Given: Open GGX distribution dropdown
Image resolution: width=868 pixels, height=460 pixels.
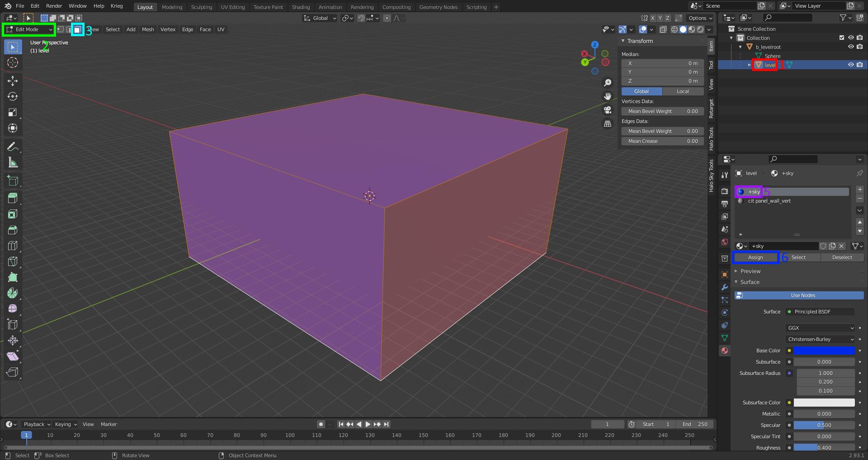Looking at the screenshot, I should pos(820,328).
